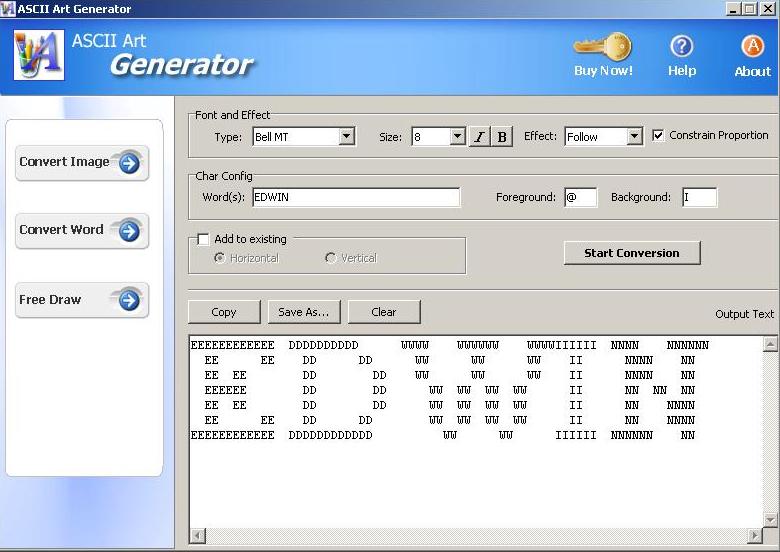
Task: Open the Free Draw mode
Action: pos(82,300)
